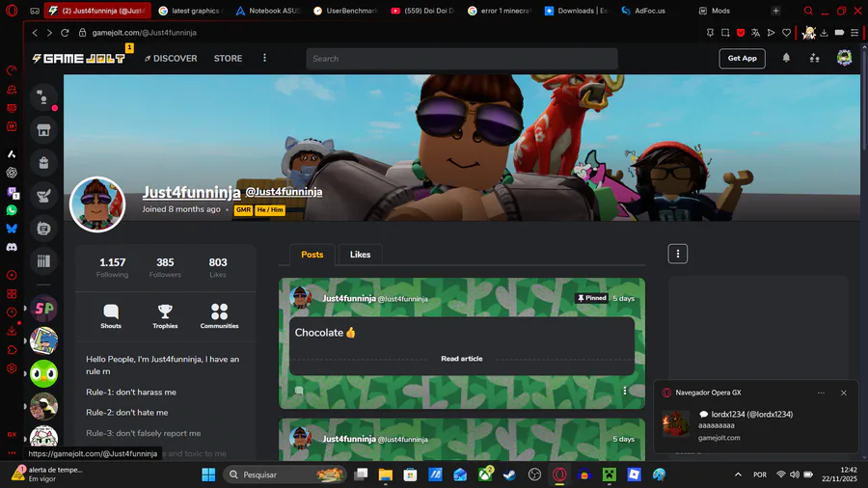Open Opera easy setup sliders icon

854,33
